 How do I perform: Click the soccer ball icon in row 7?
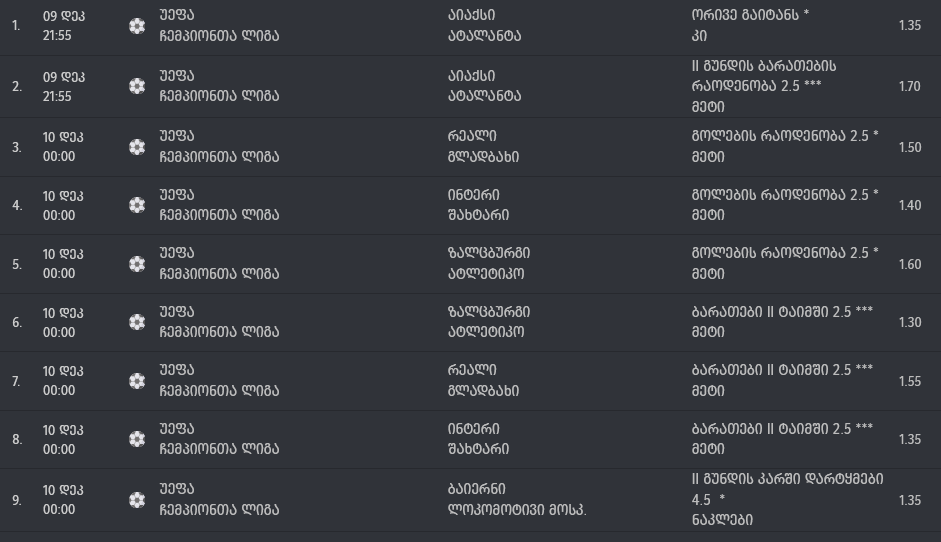tap(137, 381)
